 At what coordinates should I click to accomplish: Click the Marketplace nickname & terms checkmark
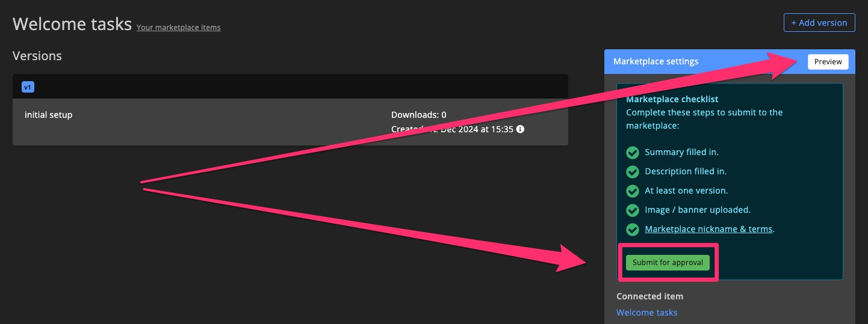point(632,229)
